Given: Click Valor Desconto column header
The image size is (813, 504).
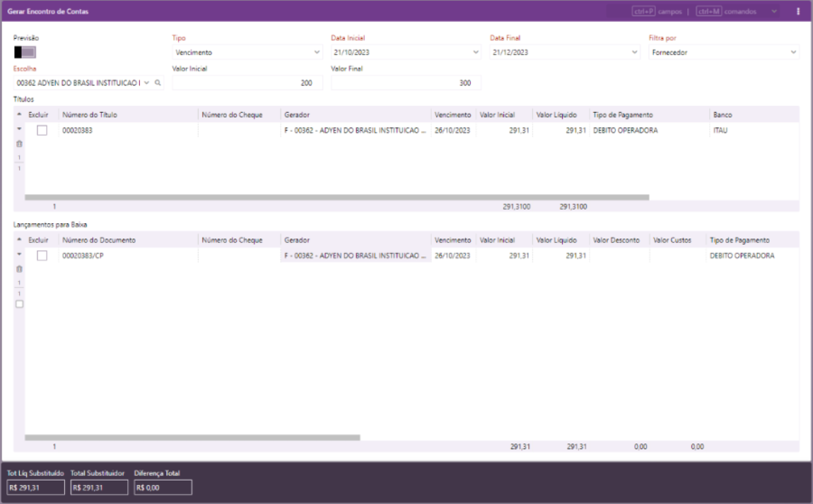Looking at the screenshot, I should pos(616,240).
